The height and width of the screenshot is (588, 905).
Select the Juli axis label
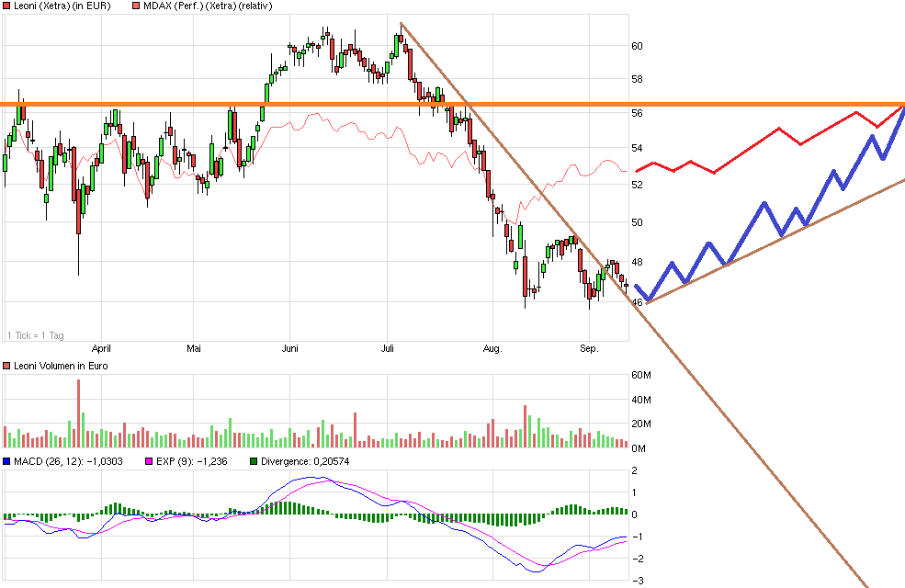(x=388, y=348)
